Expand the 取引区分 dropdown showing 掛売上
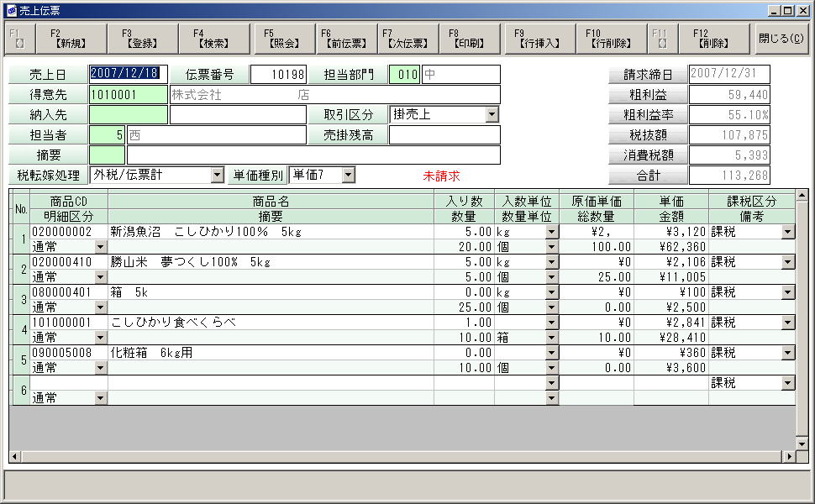The image size is (815, 504). (492, 114)
